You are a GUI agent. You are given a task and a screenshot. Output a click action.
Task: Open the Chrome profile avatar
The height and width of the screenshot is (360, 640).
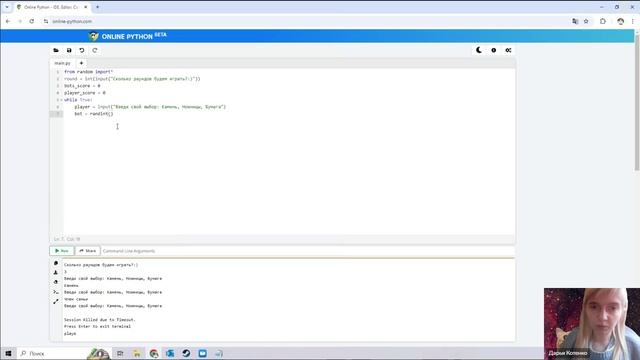pyautogui.click(x=620, y=21)
